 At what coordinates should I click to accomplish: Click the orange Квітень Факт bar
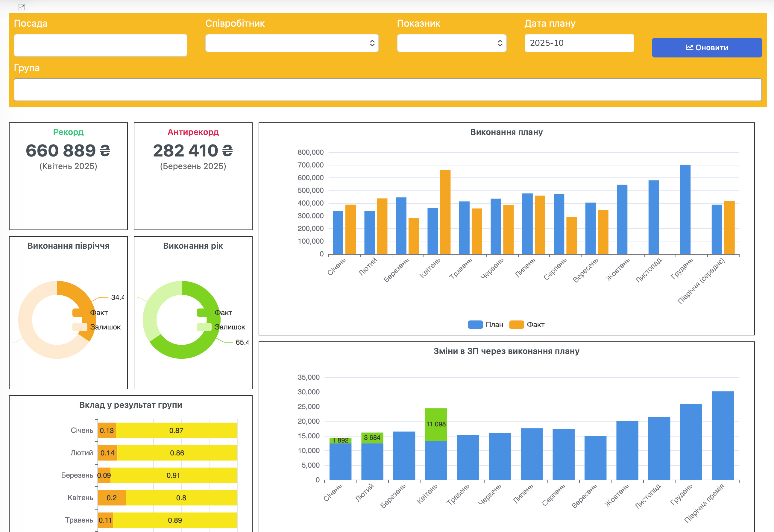click(445, 212)
